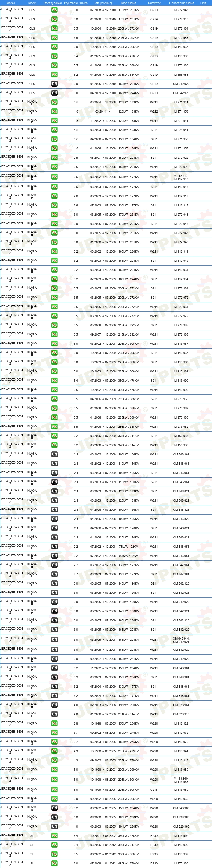The height and width of the screenshot is (868, 212).
Task: Click diesel ON icon in 90kW / 122KM row
Action: click(x=54, y=556)
